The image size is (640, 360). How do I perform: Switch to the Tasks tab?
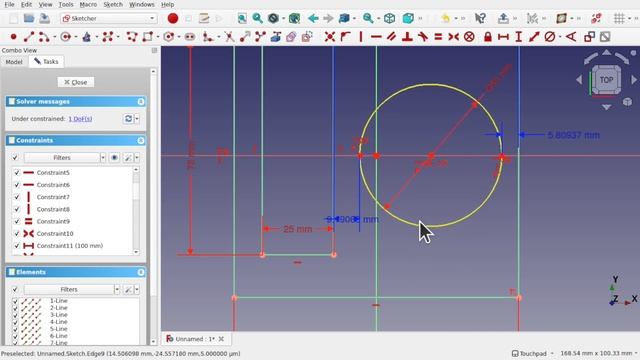(x=46, y=62)
